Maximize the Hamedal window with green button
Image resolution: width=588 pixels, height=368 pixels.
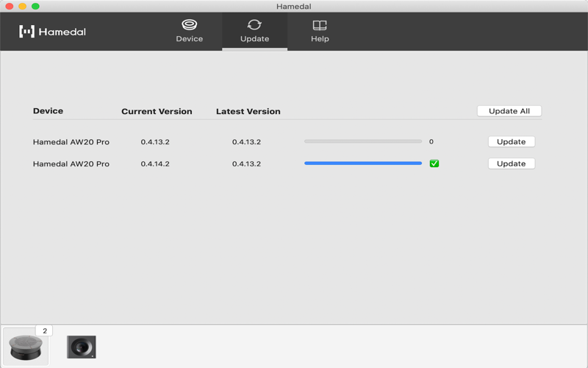click(x=35, y=6)
